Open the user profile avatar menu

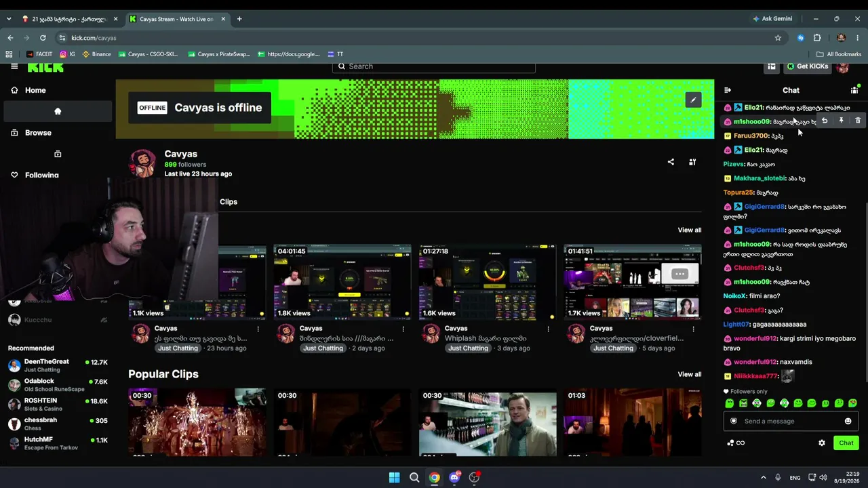[843, 66]
